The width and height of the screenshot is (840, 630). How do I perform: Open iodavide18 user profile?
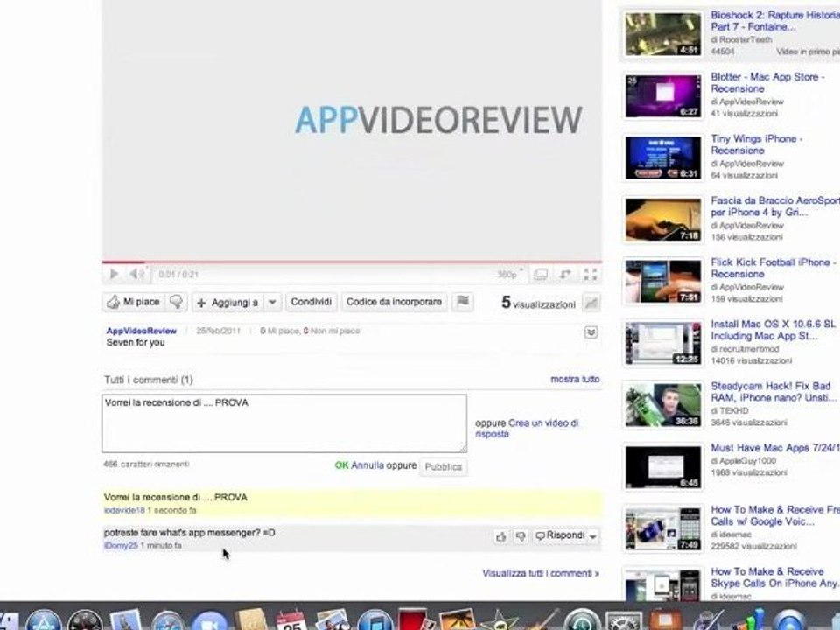tap(124, 510)
